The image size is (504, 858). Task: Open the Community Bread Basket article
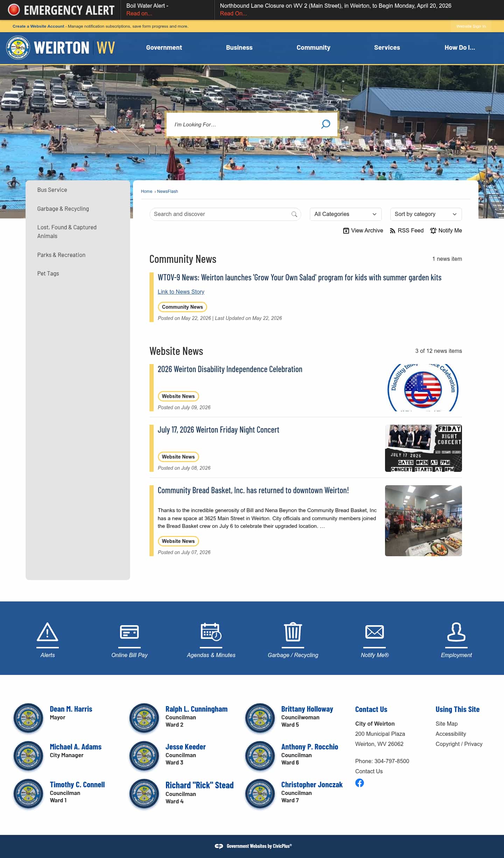coord(253,490)
